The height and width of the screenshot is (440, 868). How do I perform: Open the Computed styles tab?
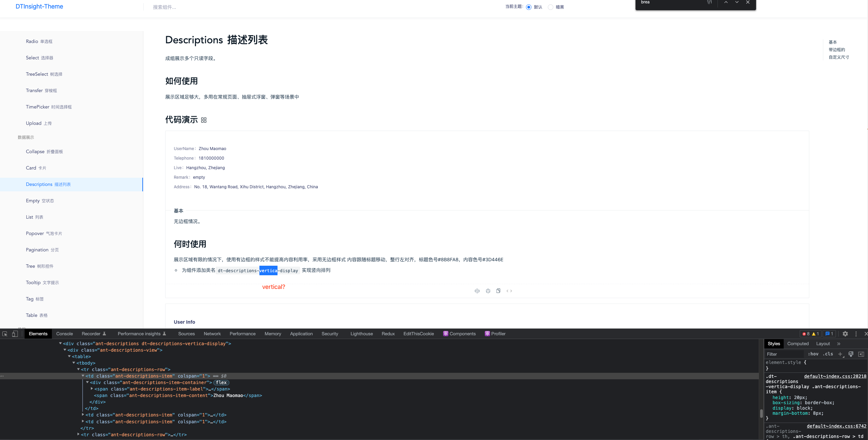click(798, 344)
